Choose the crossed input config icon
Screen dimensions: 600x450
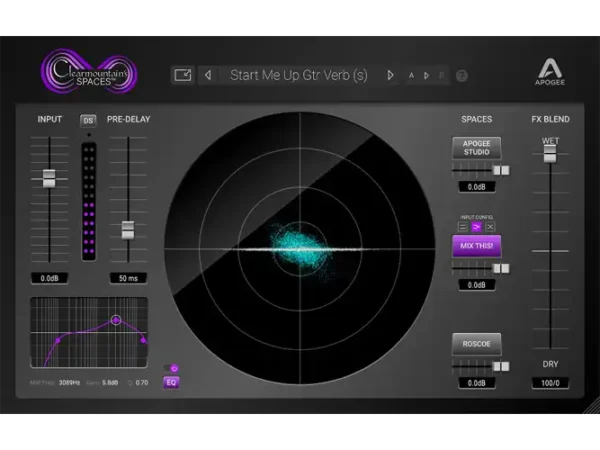point(490,227)
